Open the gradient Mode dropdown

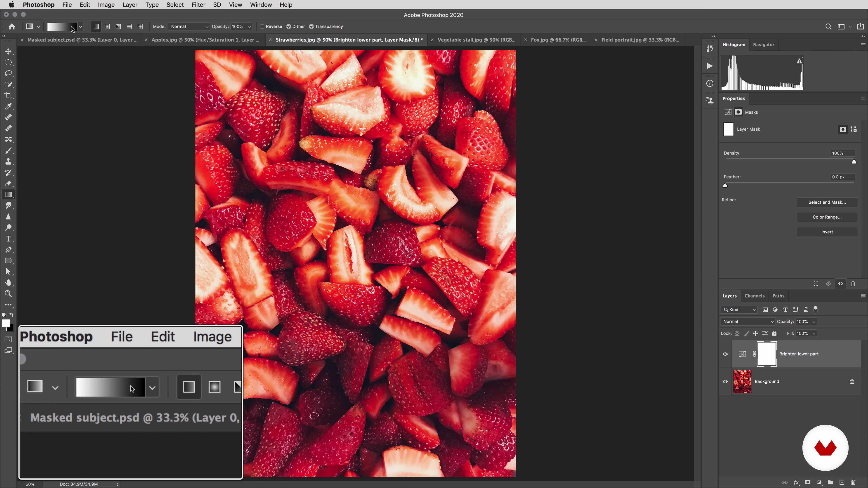pos(189,27)
